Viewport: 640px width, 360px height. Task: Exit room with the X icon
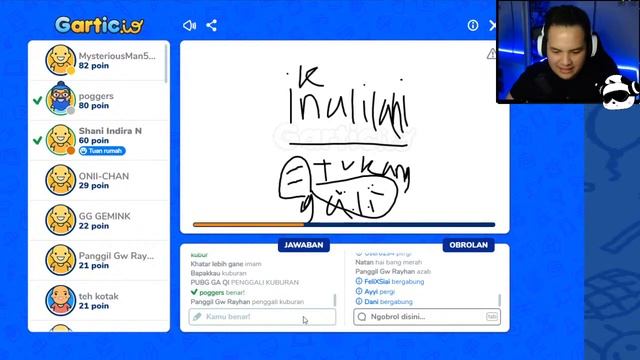click(492, 26)
